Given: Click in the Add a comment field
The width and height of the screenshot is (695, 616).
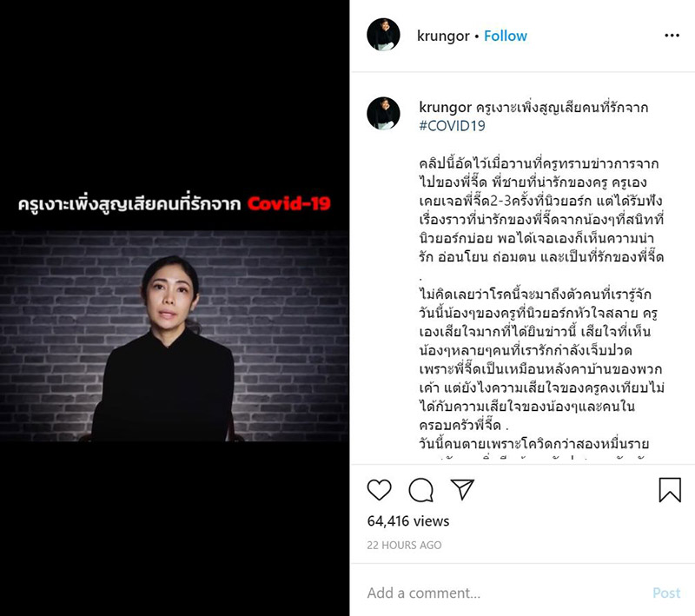Looking at the screenshot, I should click(506, 593).
